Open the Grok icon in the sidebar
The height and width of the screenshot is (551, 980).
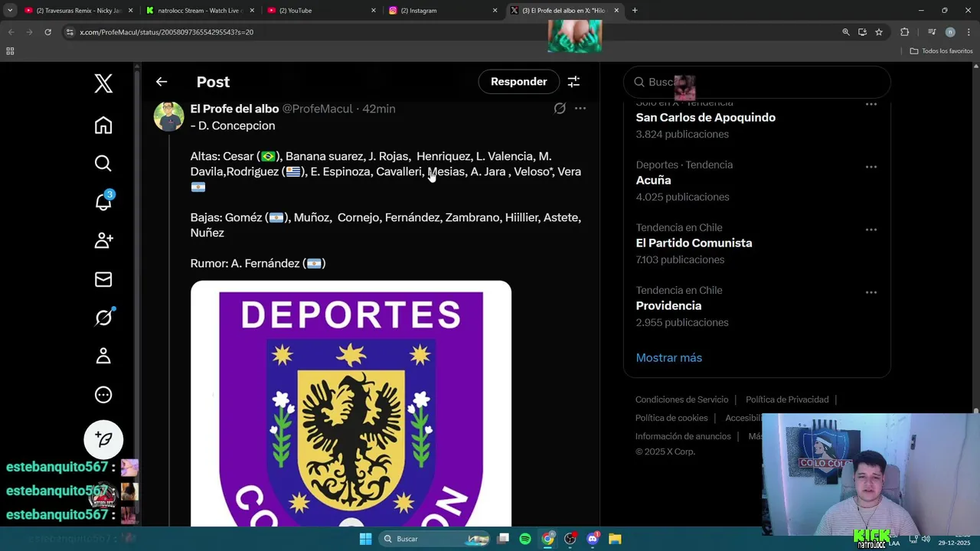(x=103, y=317)
